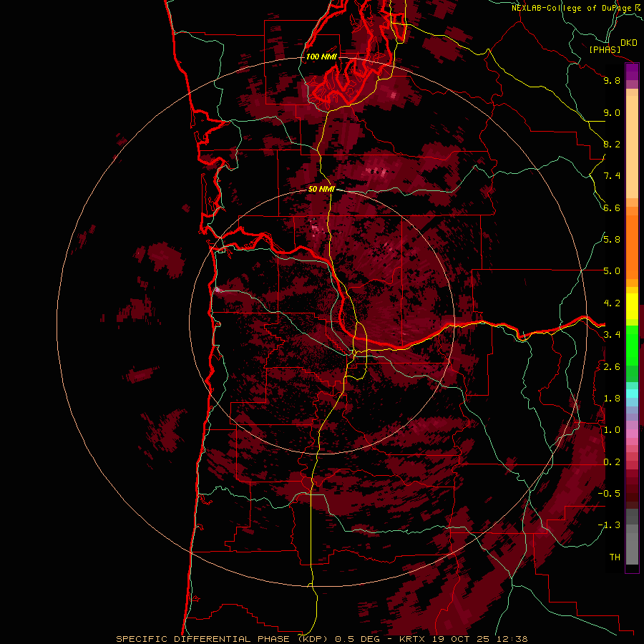Pick the dark orange band on the color scale
The height and width of the screenshot is (644, 644).
coord(632,246)
